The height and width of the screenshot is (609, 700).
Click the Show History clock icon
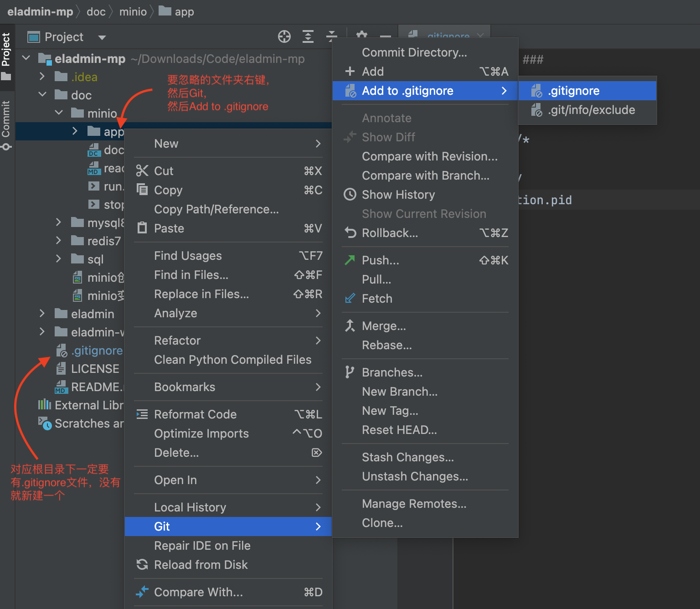[x=350, y=195]
